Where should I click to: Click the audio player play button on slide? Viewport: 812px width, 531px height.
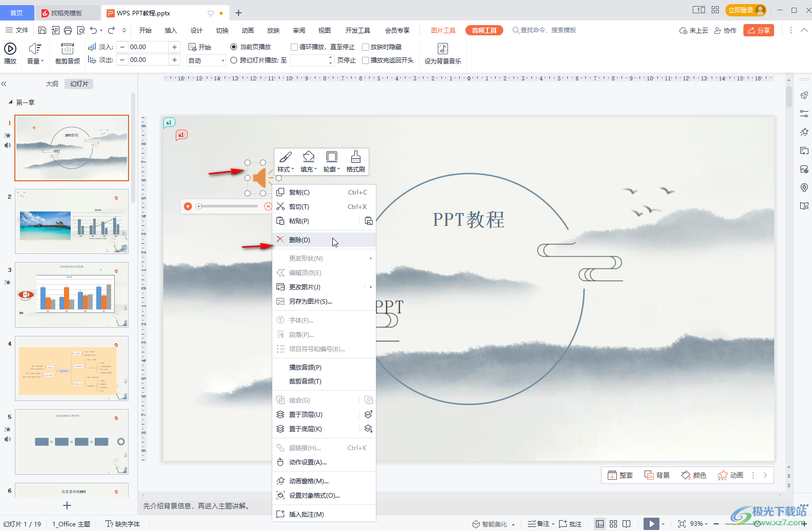[x=188, y=206]
